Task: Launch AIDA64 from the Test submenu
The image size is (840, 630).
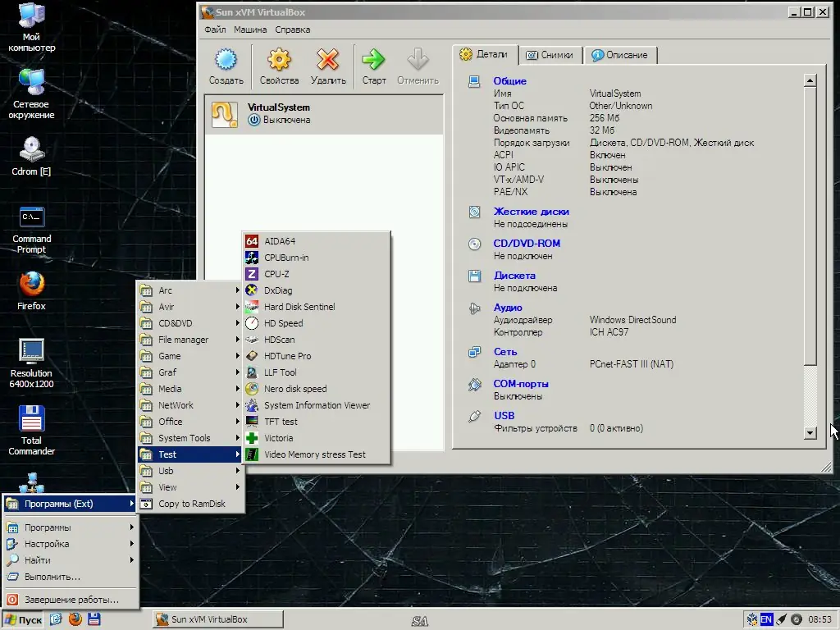Action: tap(280, 241)
